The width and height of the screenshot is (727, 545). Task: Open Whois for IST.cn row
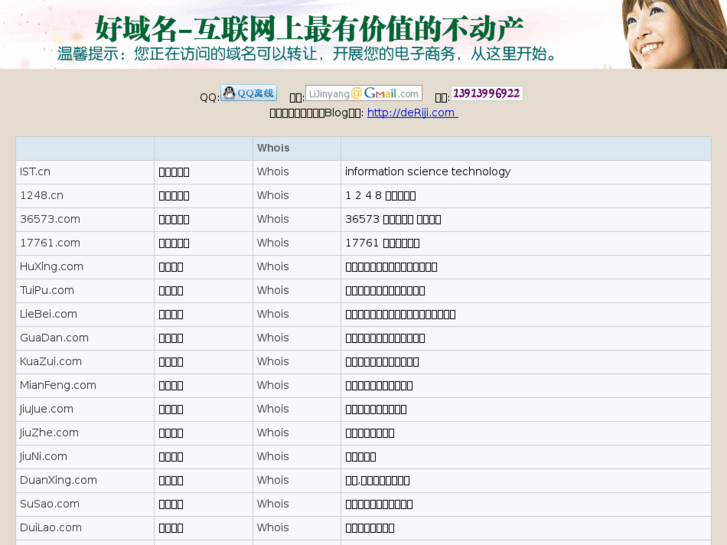click(273, 172)
